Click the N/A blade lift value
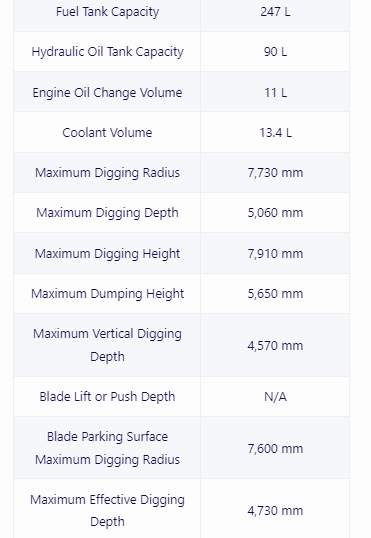Viewport: 371px width, 538px height. (x=275, y=397)
